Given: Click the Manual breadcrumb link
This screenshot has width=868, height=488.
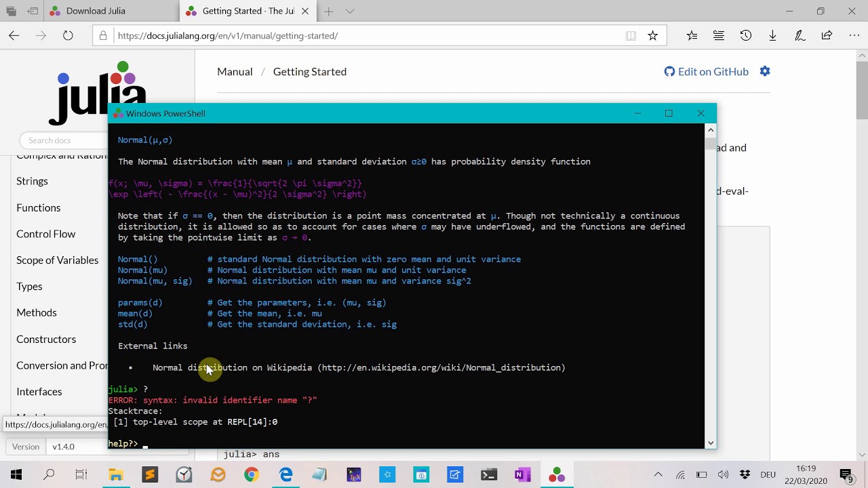Looking at the screenshot, I should pyautogui.click(x=235, y=71).
